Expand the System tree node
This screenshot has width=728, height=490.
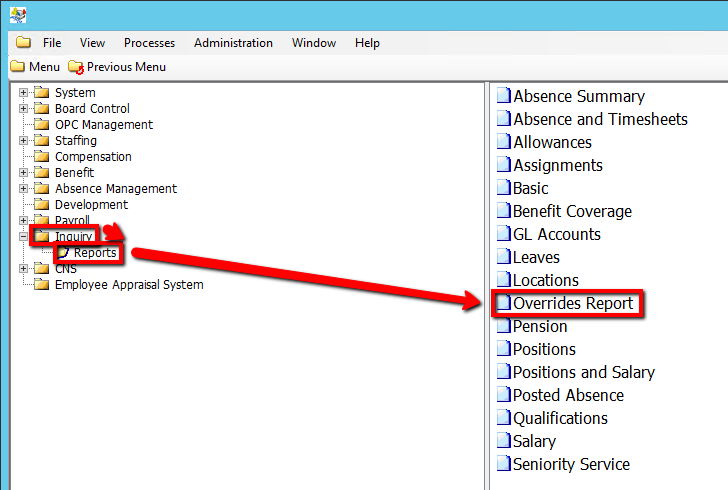(23, 93)
